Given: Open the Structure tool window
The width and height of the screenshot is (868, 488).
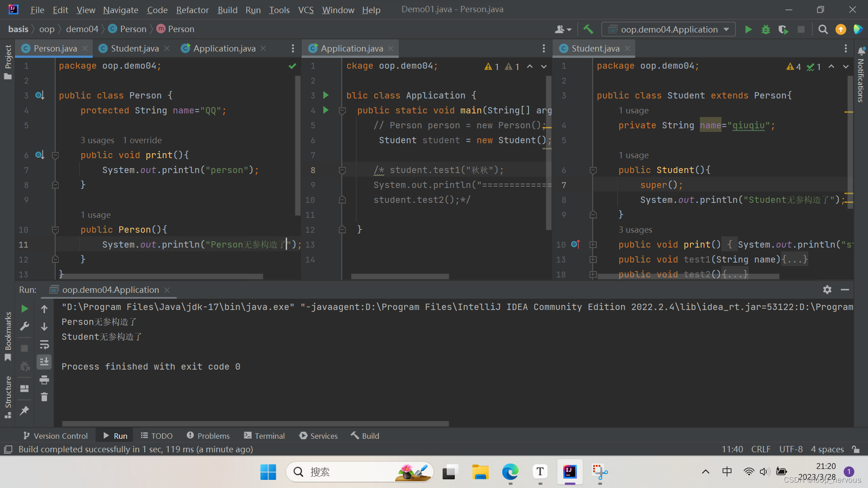Looking at the screenshot, I should coord(8,397).
